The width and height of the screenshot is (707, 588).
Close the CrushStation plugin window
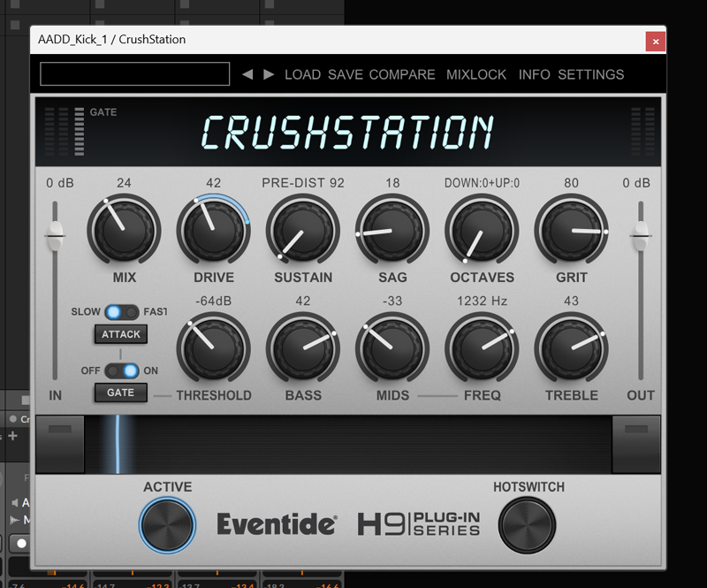coord(656,42)
